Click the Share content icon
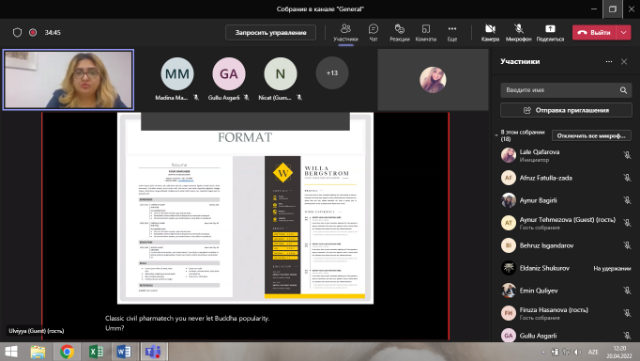The image size is (640, 361). tap(550, 32)
